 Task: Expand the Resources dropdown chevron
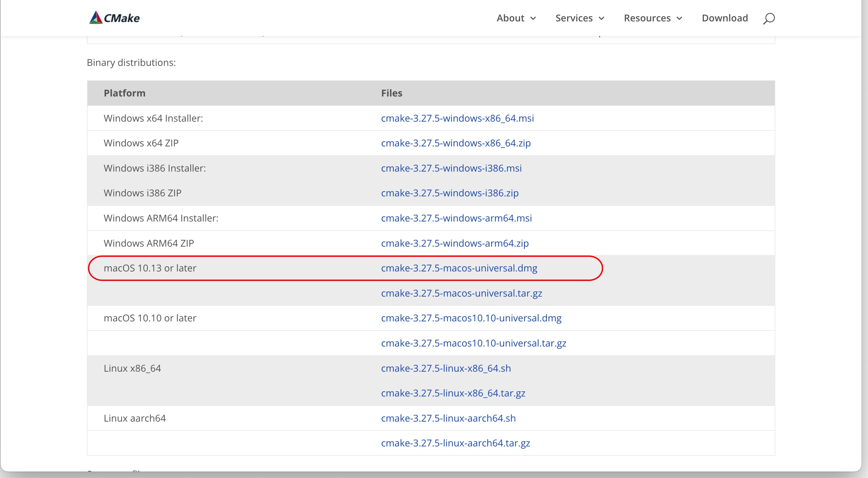tap(679, 18)
